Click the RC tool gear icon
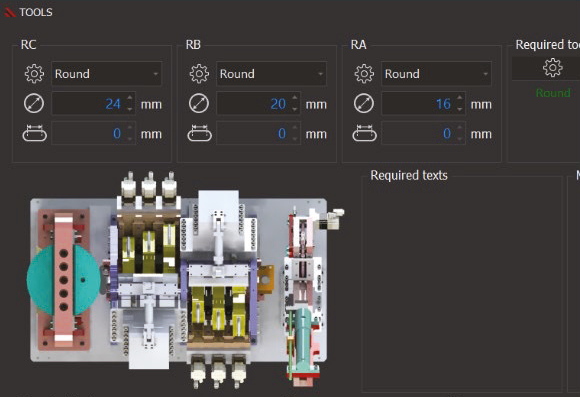 34,74
